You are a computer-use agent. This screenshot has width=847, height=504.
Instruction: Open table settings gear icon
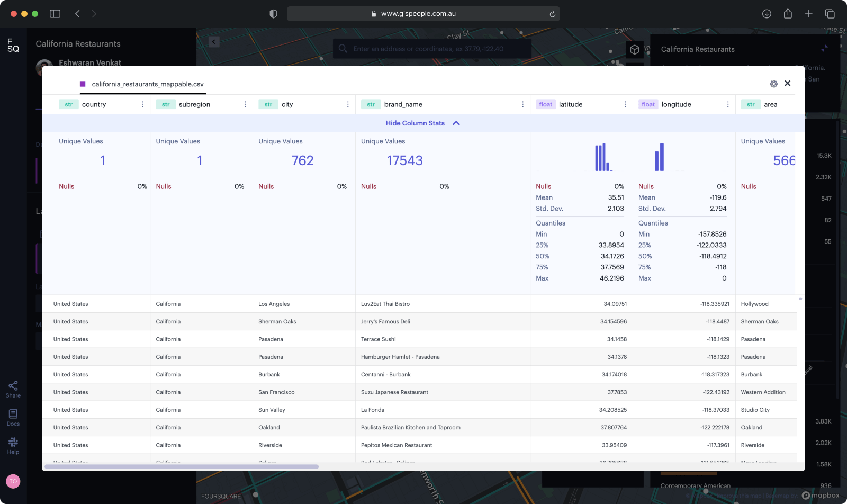click(773, 84)
